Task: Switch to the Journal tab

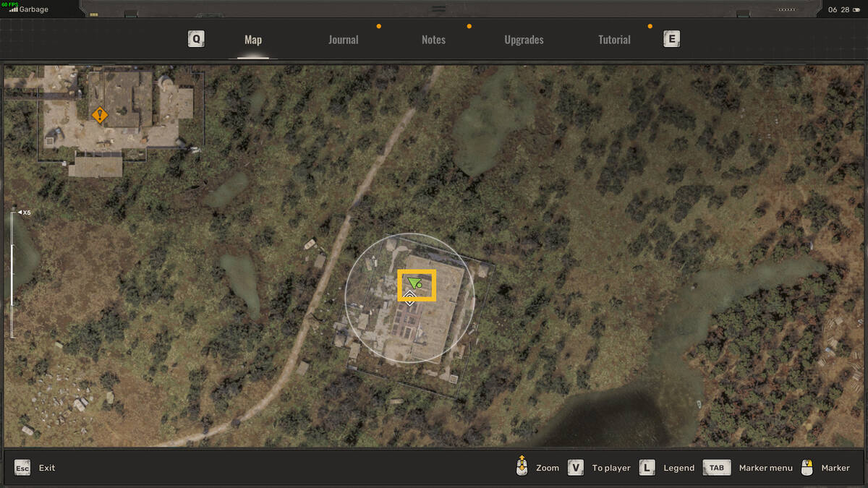Action: click(x=343, y=40)
